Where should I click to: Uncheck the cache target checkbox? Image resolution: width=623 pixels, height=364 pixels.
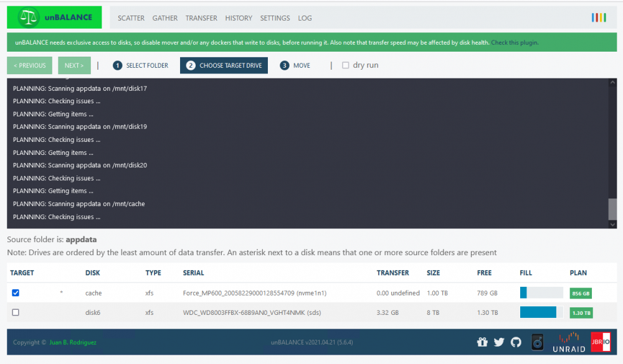16,293
